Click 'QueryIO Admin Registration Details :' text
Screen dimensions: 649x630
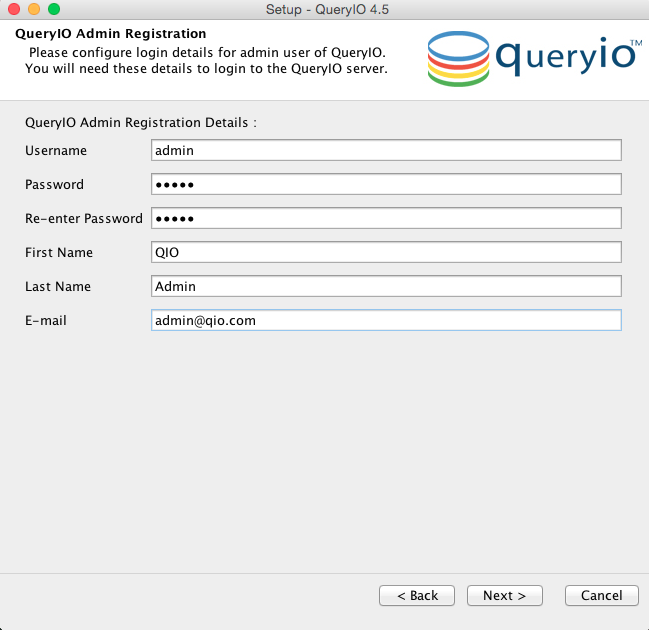[x=141, y=123]
